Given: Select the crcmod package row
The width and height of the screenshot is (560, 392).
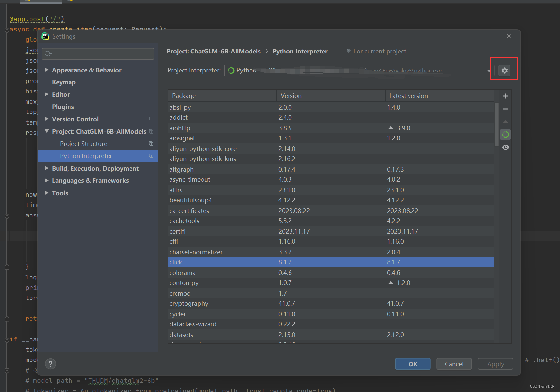Looking at the screenshot, I should pos(331,293).
